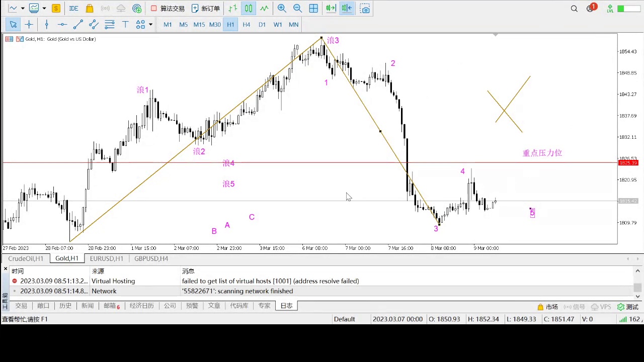Toggle the 算法交易 algo trading button
This screenshot has height=362, width=644.
point(168,9)
